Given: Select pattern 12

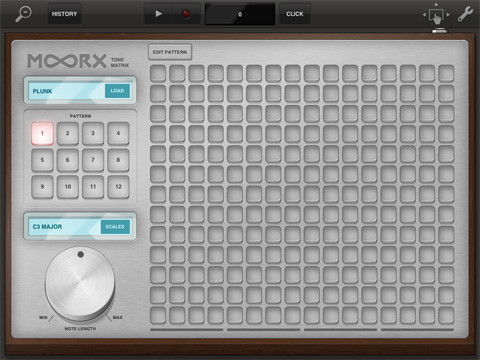Looking at the screenshot, I should pos(118,187).
